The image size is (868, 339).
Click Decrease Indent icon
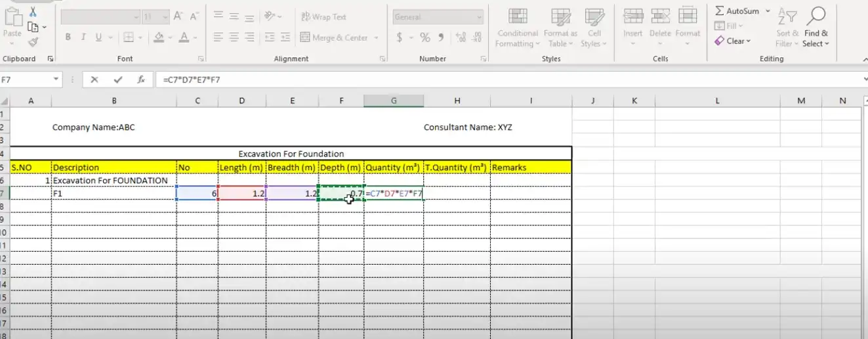click(x=269, y=37)
